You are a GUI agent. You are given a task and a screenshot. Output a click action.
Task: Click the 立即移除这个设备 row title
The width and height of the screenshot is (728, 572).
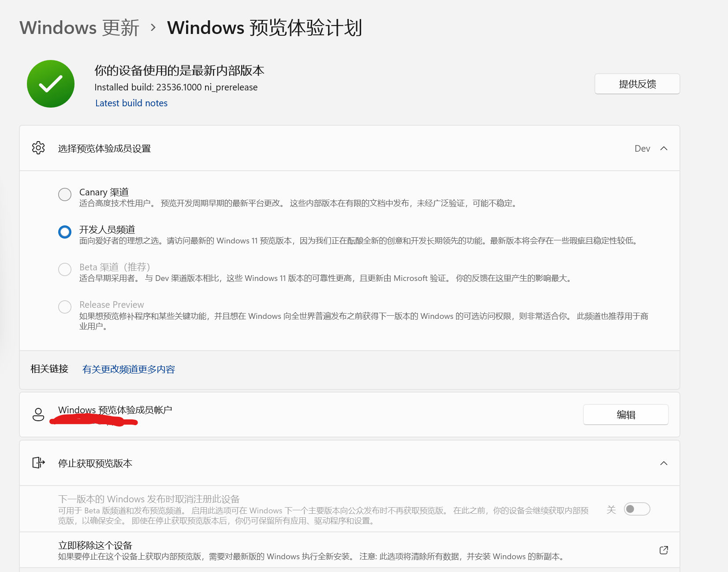coord(95,546)
